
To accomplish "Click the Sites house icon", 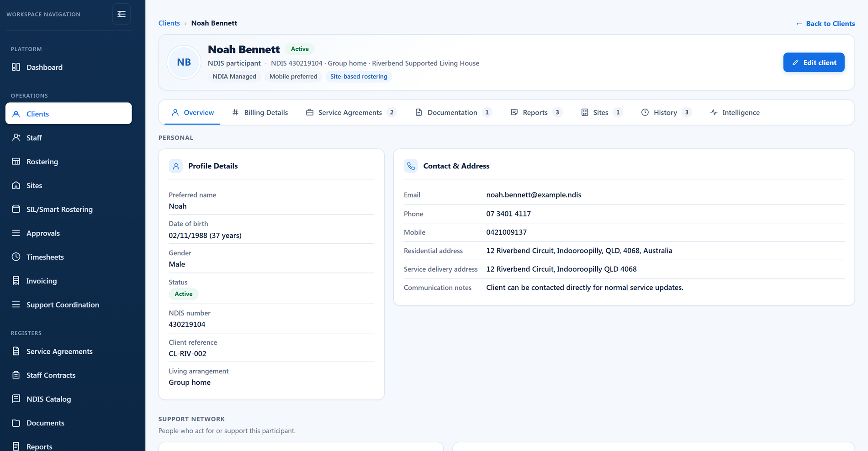I will coord(16,185).
